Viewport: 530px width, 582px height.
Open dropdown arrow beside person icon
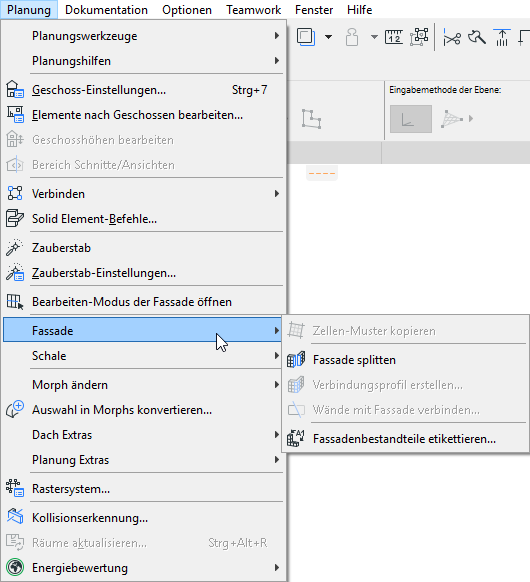pos(374,37)
